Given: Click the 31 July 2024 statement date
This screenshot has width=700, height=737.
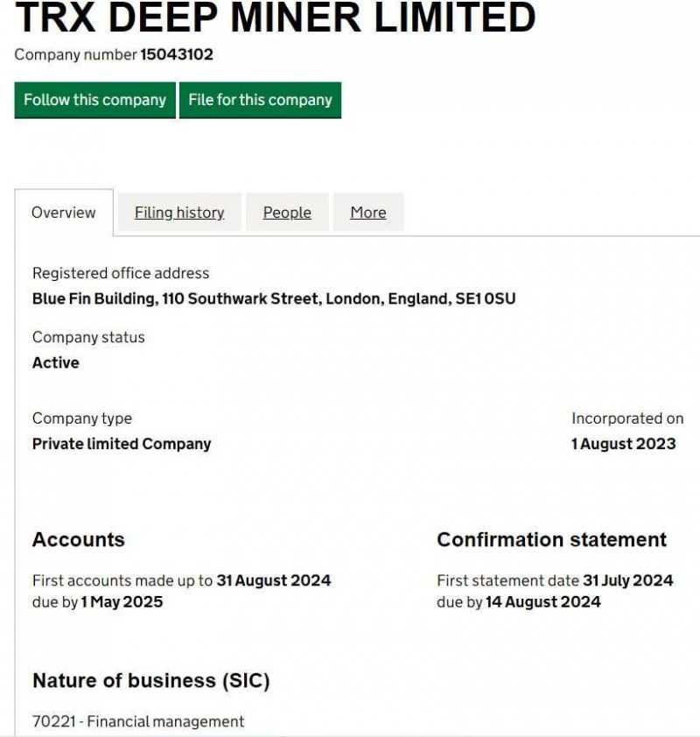Looking at the screenshot, I should coord(628,580).
